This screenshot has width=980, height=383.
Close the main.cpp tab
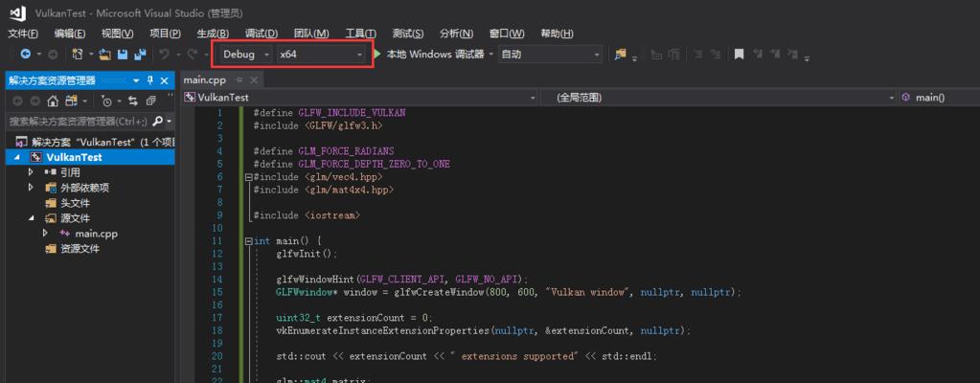(253, 80)
